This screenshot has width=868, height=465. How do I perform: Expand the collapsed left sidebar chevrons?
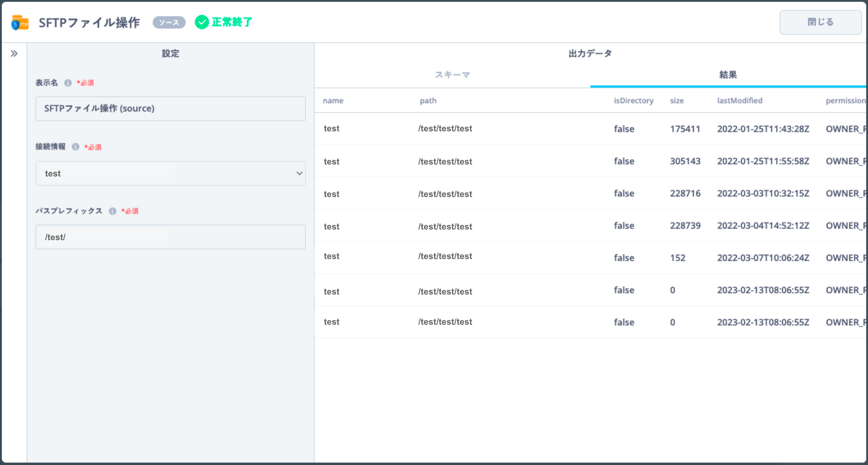coord(14,53)
